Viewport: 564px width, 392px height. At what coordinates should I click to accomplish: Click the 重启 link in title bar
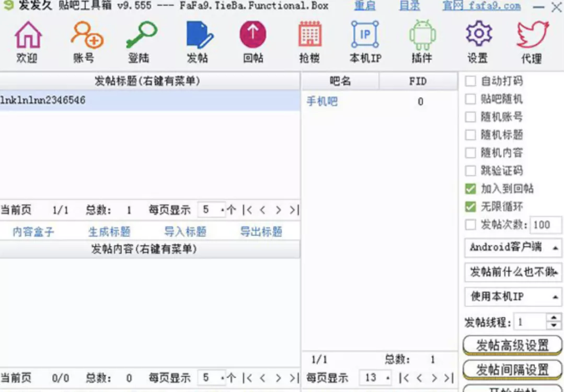pyautogui.click(x=365, y=6)
